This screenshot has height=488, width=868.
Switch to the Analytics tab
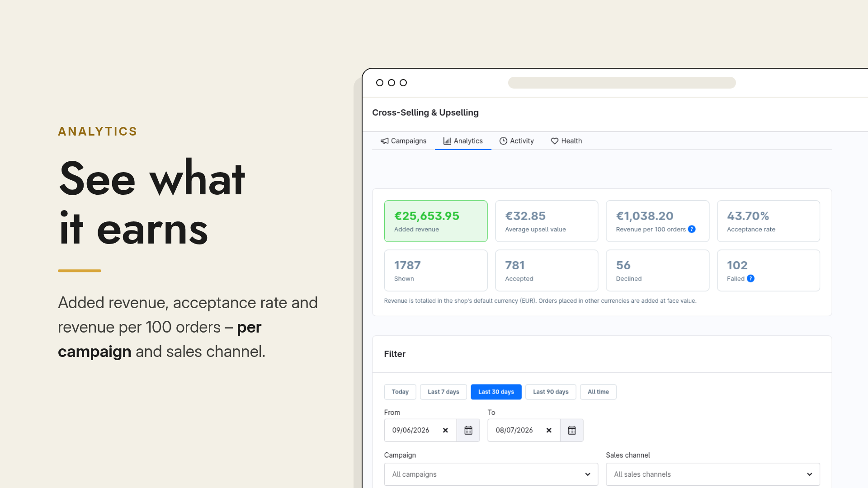click(x=463, y=141)
